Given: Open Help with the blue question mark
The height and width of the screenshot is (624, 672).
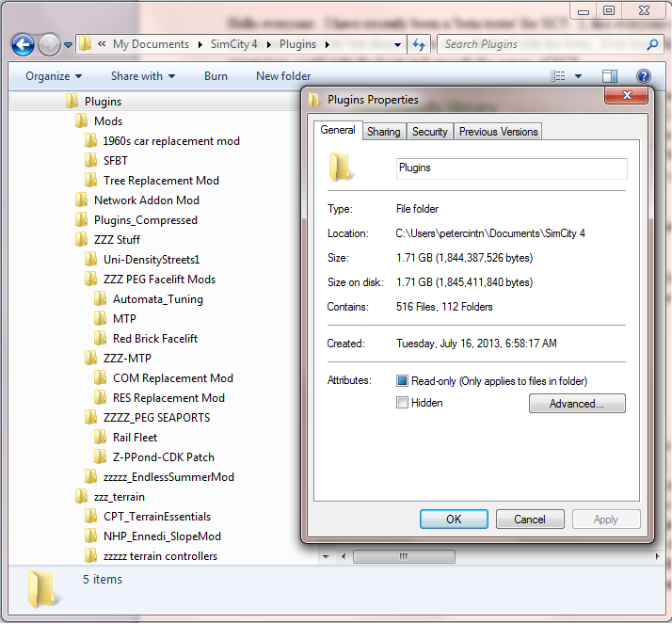Looking at the screenshot, I should [643, 76].
